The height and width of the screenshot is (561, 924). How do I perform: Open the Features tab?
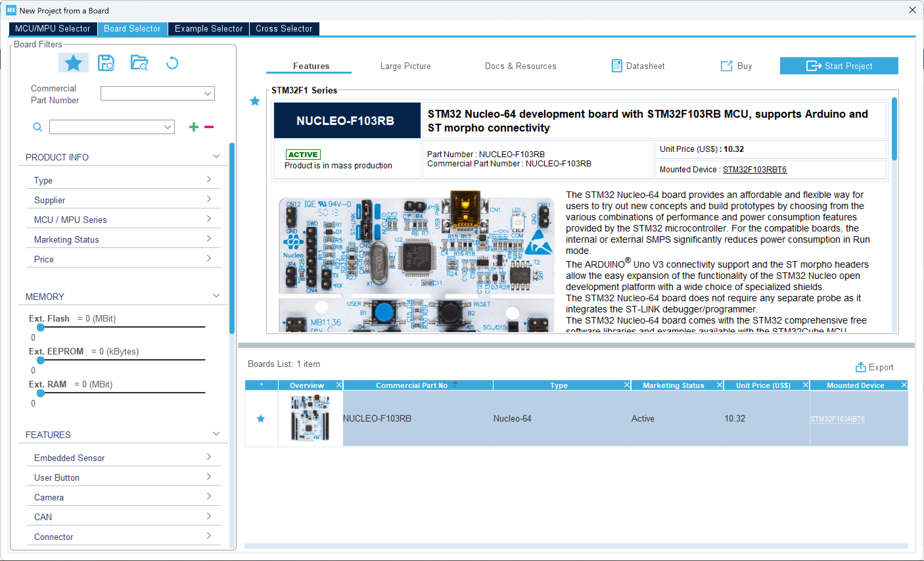pyautogui.click(x=311, y=66)
